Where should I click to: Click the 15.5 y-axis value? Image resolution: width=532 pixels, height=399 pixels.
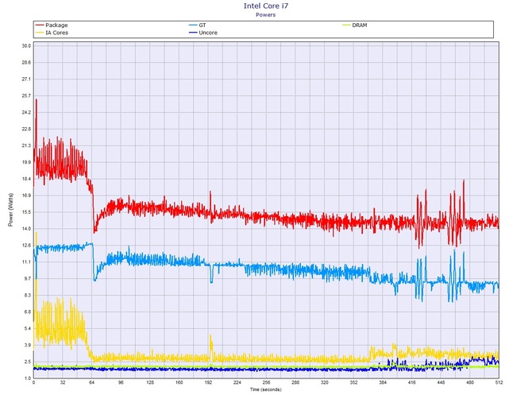[x=26, y=212]
